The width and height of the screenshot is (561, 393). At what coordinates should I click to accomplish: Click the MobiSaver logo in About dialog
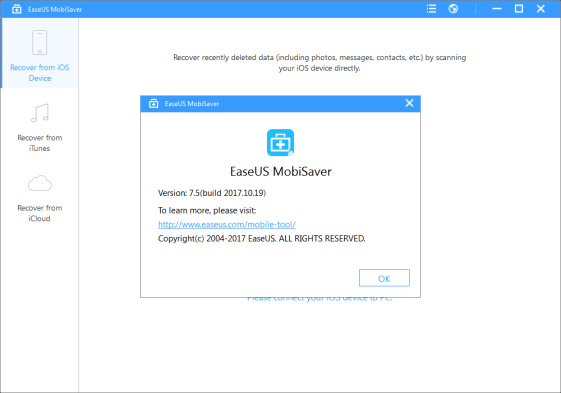[x=280, y=142]
